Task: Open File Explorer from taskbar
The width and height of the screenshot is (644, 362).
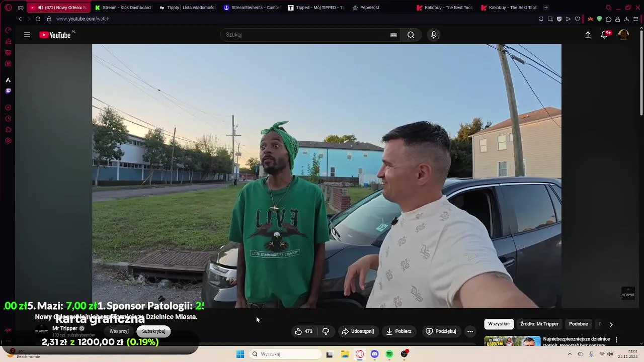Action: coord(345,354)
